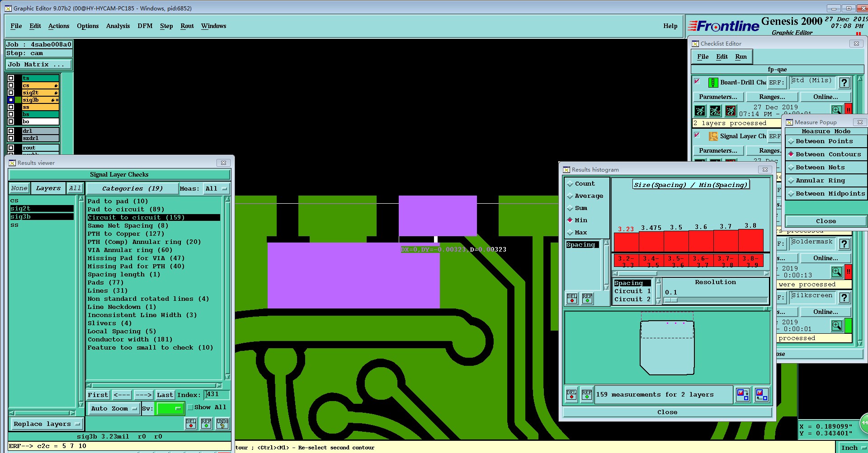
Task: Enable the Show All checkbox
Action: (190, 407)
